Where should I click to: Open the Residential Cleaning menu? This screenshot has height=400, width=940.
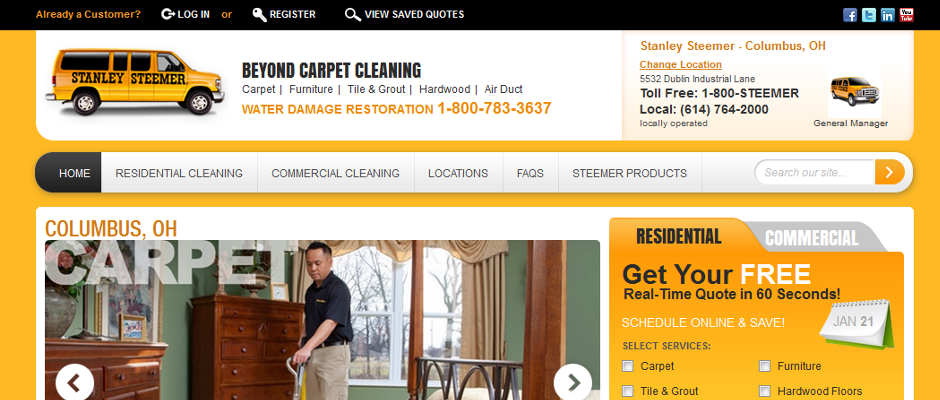pos(179,173)
